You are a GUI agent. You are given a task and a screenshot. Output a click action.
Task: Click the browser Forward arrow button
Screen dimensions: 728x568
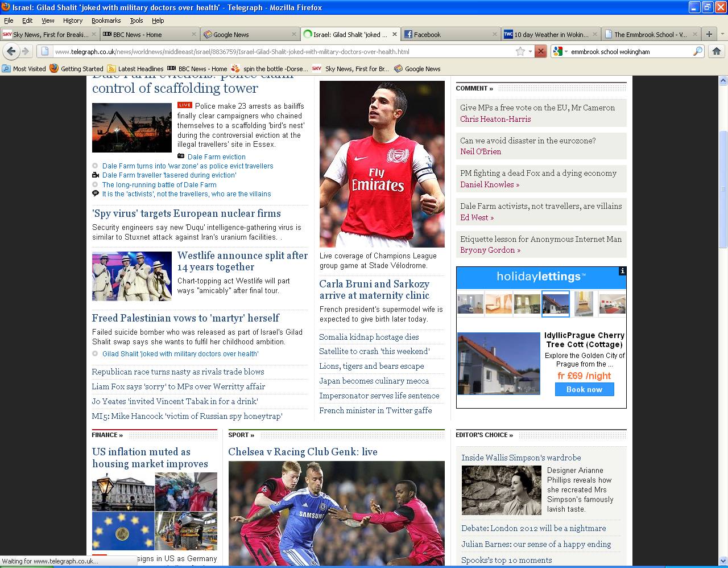pos(26,51)
